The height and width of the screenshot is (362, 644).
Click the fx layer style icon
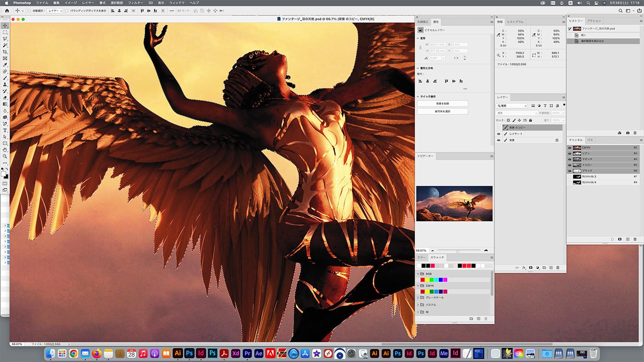click(x=524, y=268)
